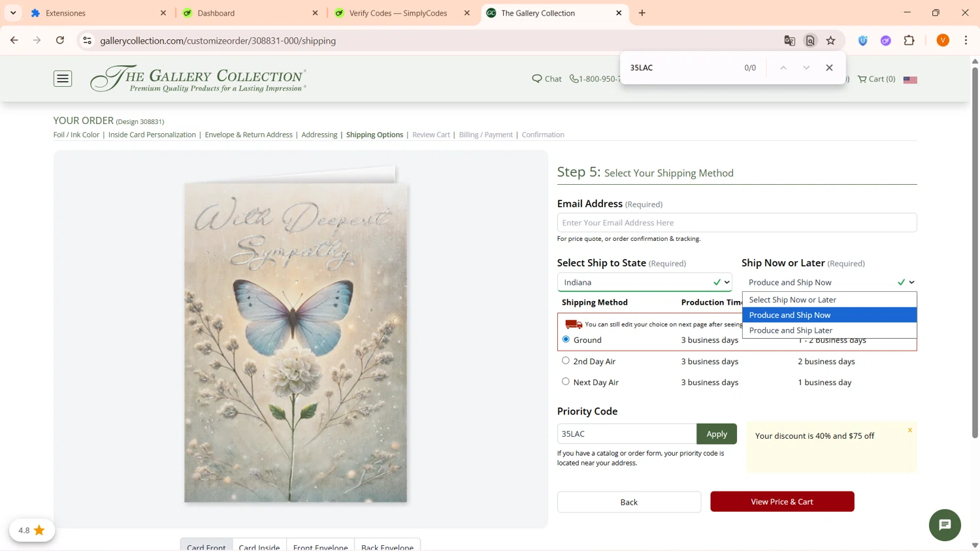Focus the Email Address field
This screenshot has width=980, height=551.
pyautogui.click(x=737, y=223)
